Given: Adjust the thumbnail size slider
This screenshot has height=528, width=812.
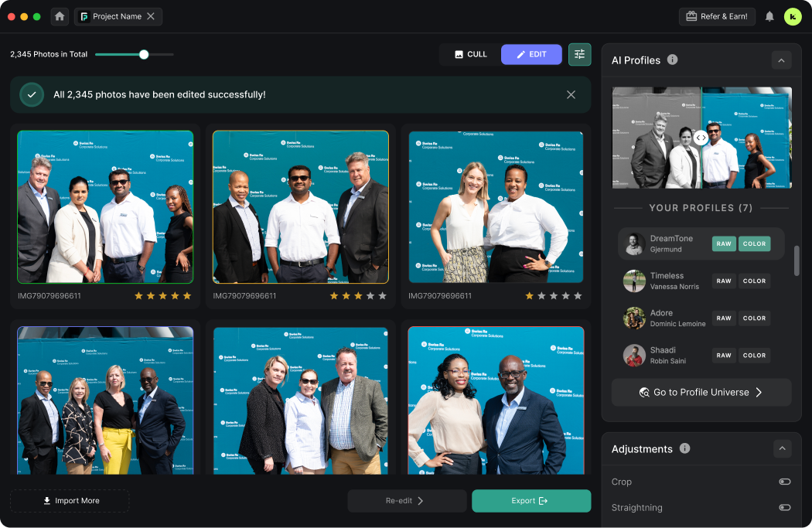Looking at the screenshot, I should [144, 54].
